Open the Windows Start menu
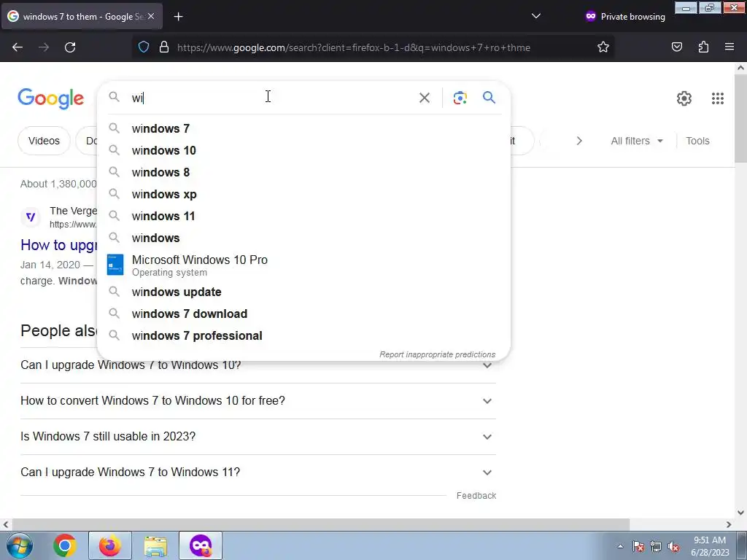This screenshot has height=560, width=747. [18, 545]
